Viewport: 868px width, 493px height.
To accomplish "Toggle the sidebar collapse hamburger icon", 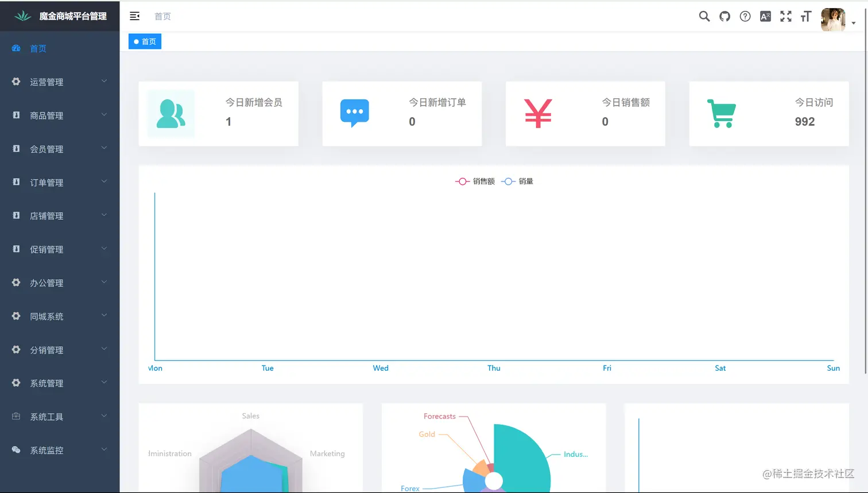I will pyautogui.click(x=135, y=16).
